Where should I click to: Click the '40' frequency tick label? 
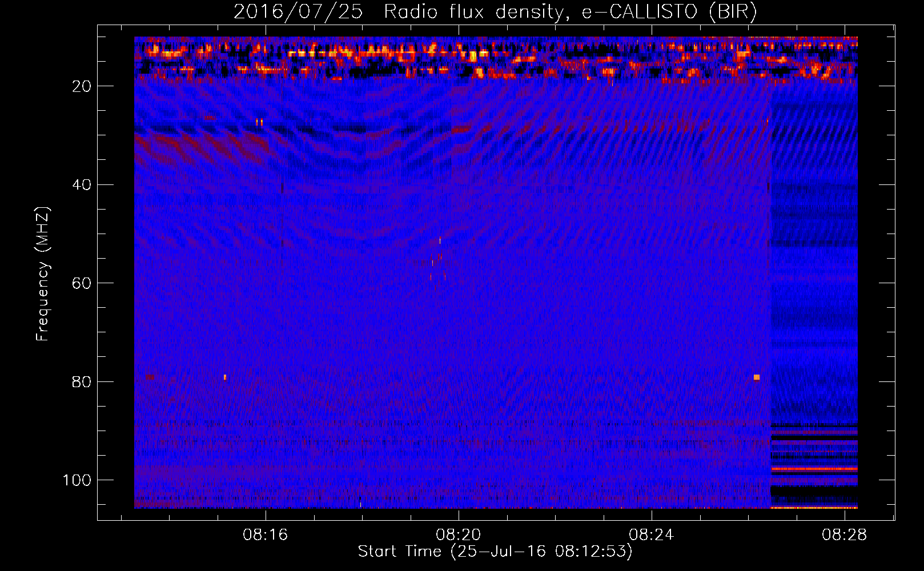click(82, 185)
